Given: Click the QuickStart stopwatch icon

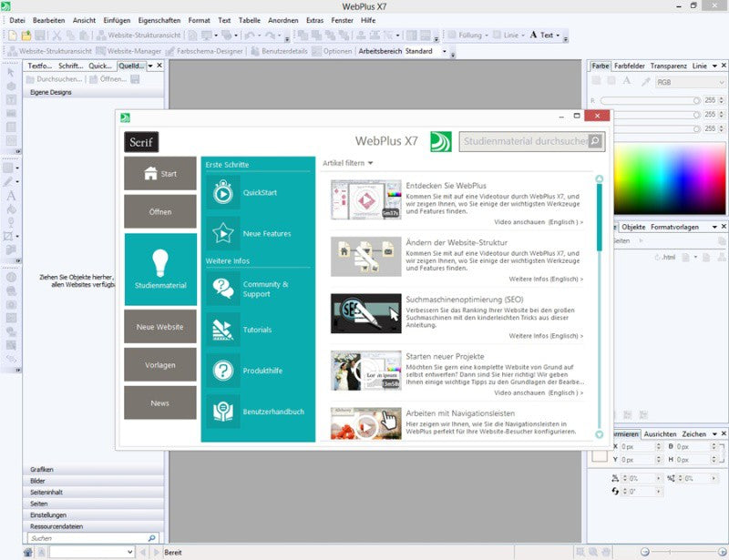Looking at the screenshot, I should tap(223, 192).
